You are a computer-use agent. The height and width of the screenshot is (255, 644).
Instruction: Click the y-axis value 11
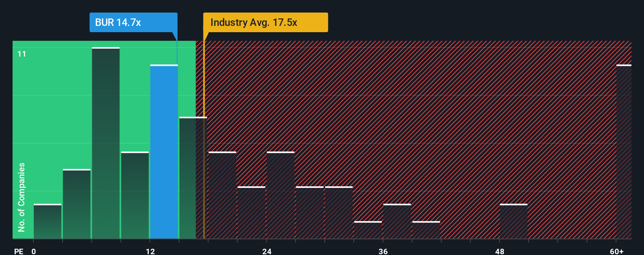click(22, 54)
